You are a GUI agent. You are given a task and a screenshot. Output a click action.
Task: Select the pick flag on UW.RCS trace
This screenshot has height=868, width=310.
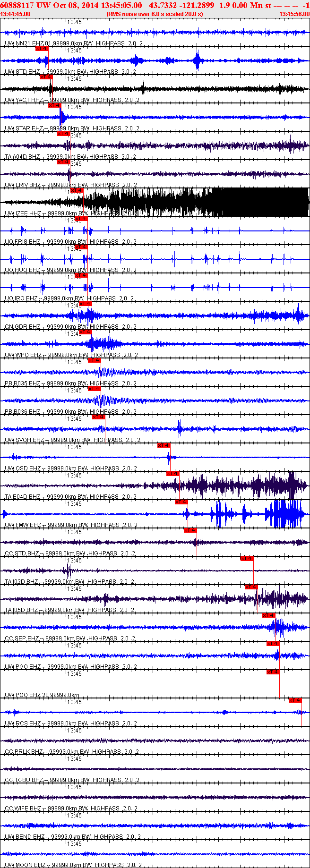(x=295, y=700)
